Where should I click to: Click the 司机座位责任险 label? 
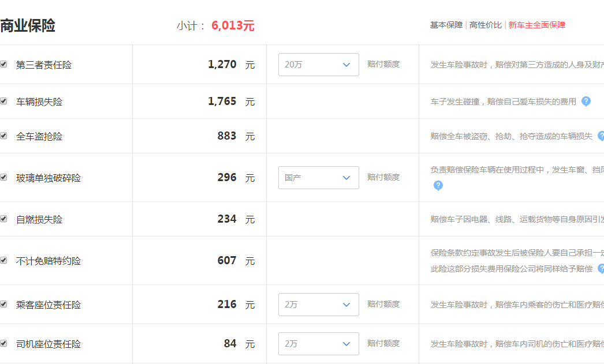(x=49, y=344)
